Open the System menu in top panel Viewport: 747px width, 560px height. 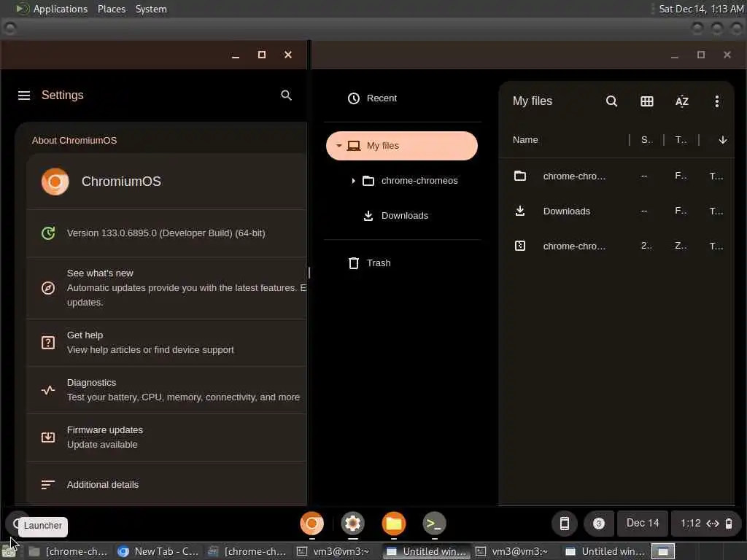tap(151, 9)
